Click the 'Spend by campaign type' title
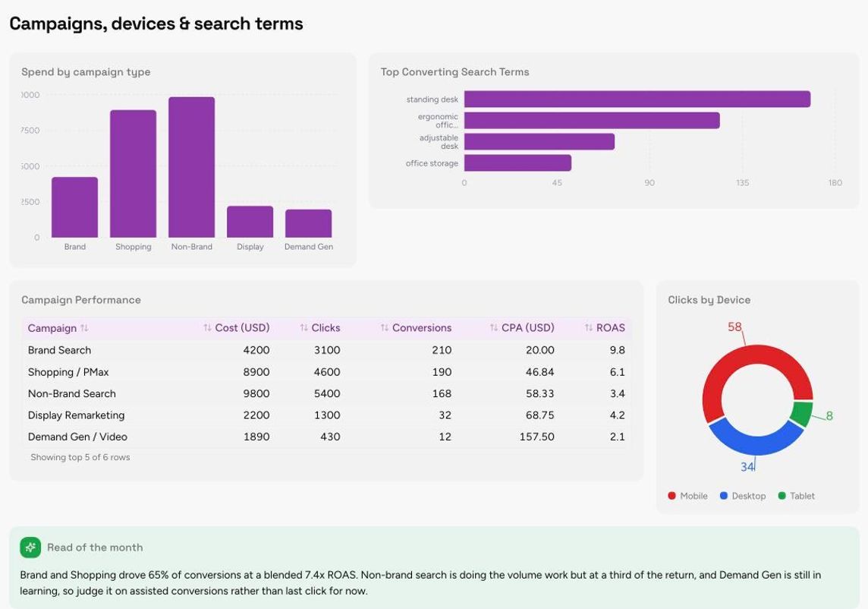Image resolution: width=868 pixels, height=609 pixels. click(86, 72)
